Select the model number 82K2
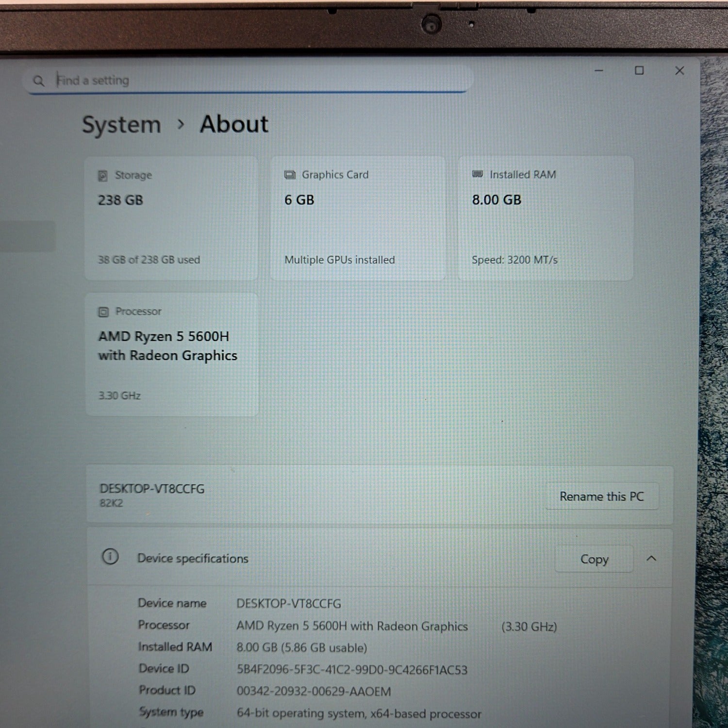The image size is (728, 728). coord(111,503)
